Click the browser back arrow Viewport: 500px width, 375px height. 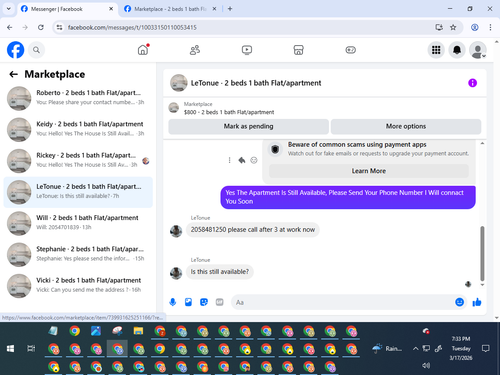tap(10, 27)
